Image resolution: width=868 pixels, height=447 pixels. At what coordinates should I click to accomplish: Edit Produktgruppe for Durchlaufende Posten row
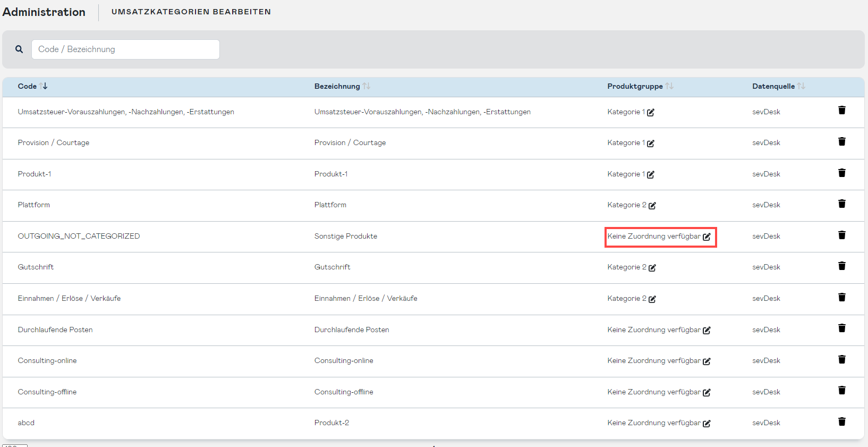click(707, 330)
